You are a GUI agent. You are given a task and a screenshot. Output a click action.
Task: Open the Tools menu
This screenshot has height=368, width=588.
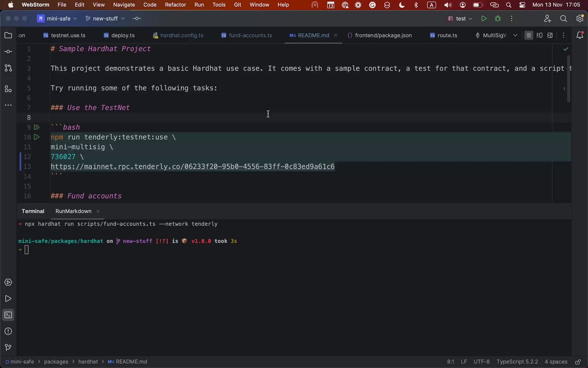coord(219,5)
